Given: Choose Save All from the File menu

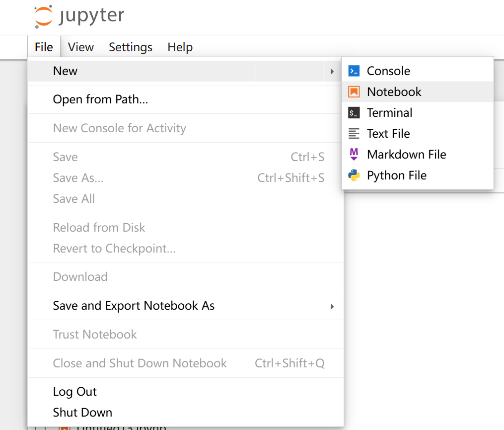Looking at the screenshot, I should coord(73,198).
